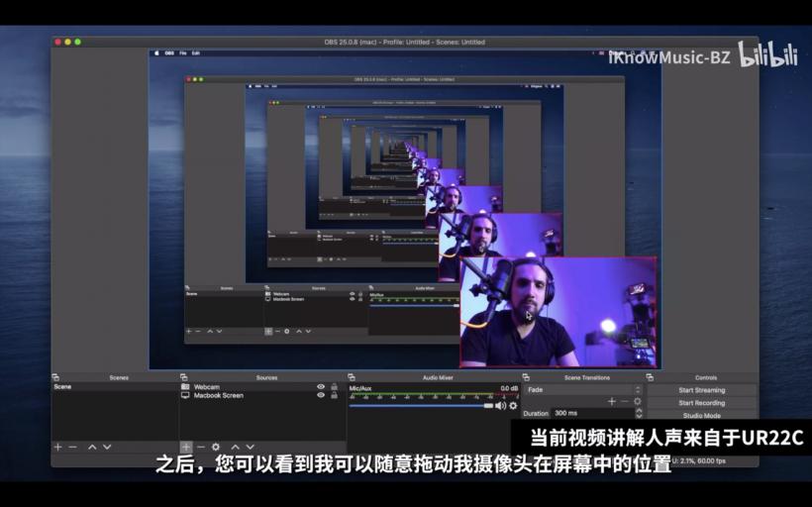Hide the Webcam source using its eye icon
Screen dimensions: 812x507
coord(321,387)
